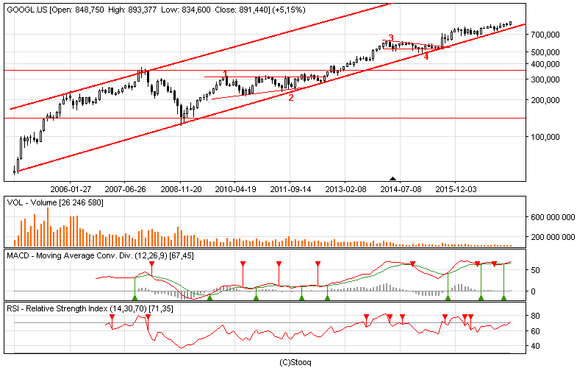The image size is (588, 368).
Task: Click the leftmost red marker in RSI panel
Action: coord(112,317)
